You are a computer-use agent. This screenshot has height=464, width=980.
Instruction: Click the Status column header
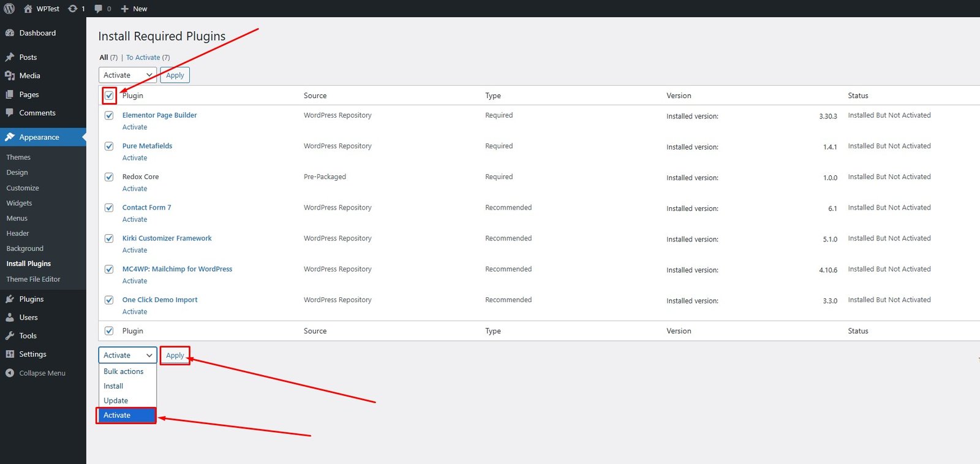click(x=858, y=96)
